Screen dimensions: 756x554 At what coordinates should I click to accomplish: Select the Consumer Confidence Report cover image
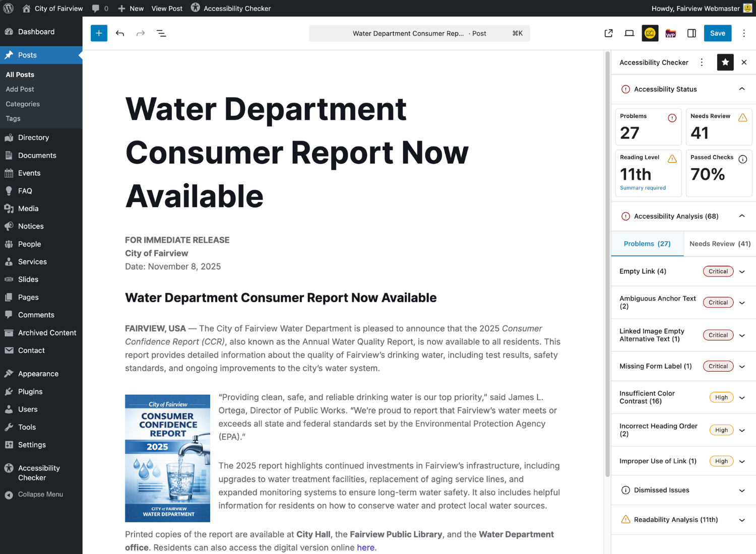point(167,458)
